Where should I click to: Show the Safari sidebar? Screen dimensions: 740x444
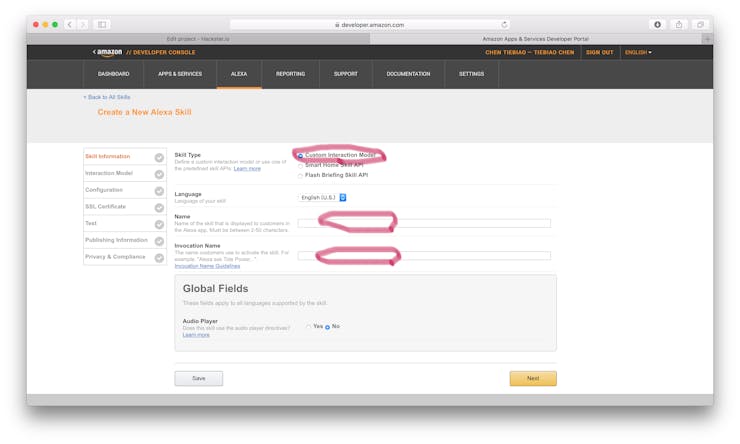point(102,25)
